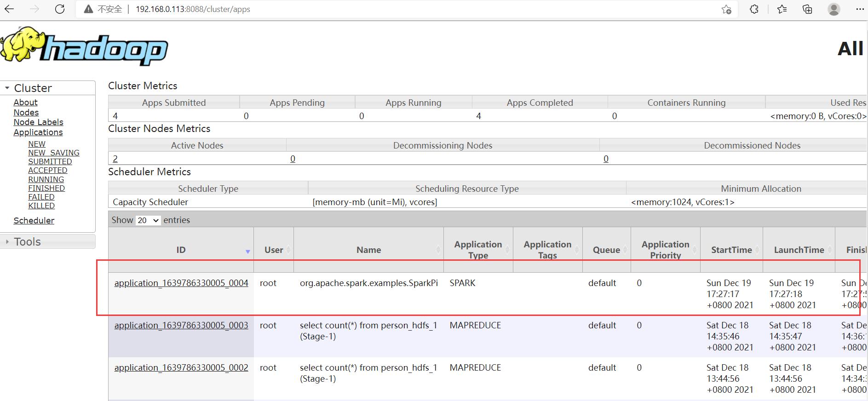Open the Node Labels link
This screenshot has width=868, height=401.
tap(38, 122)
